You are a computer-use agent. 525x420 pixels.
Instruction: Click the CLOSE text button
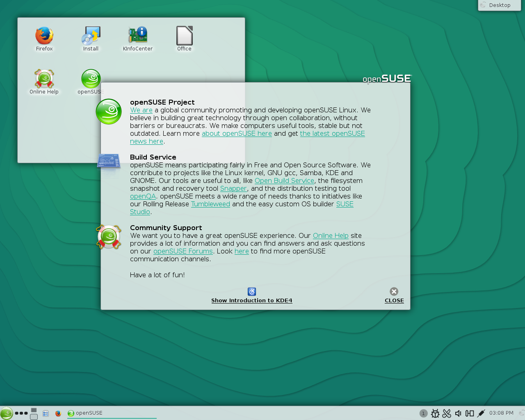point(394,301)
